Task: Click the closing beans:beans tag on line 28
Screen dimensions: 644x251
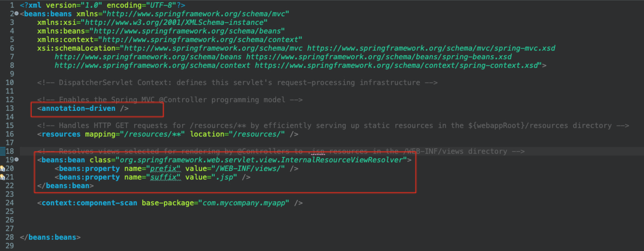Action: click(x=50, y=237)
